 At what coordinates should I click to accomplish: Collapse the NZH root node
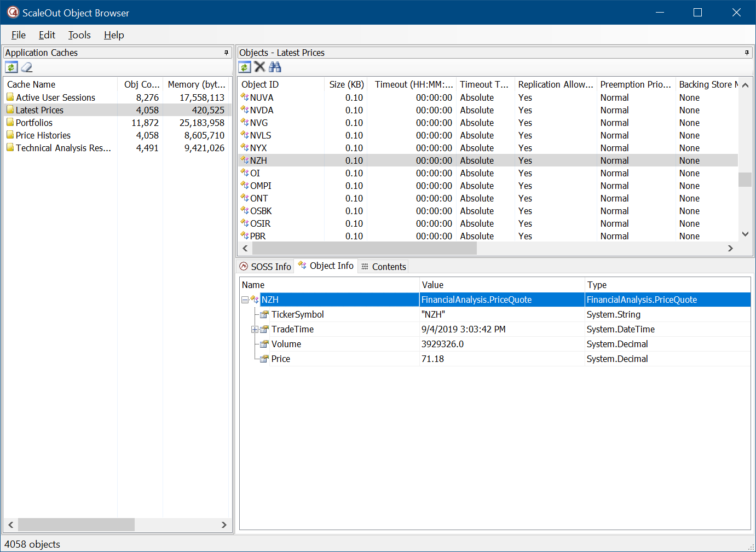tap(245, 300)
